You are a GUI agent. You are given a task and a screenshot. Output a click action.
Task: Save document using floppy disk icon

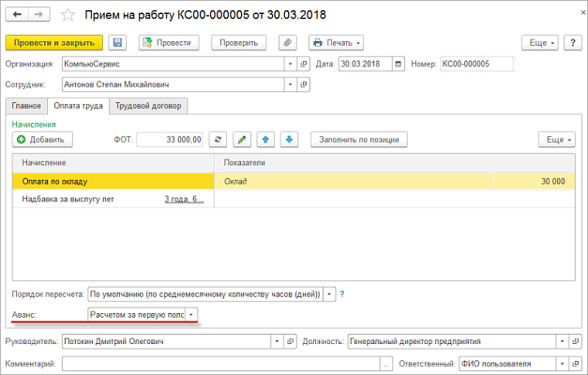tap(117, 43)
